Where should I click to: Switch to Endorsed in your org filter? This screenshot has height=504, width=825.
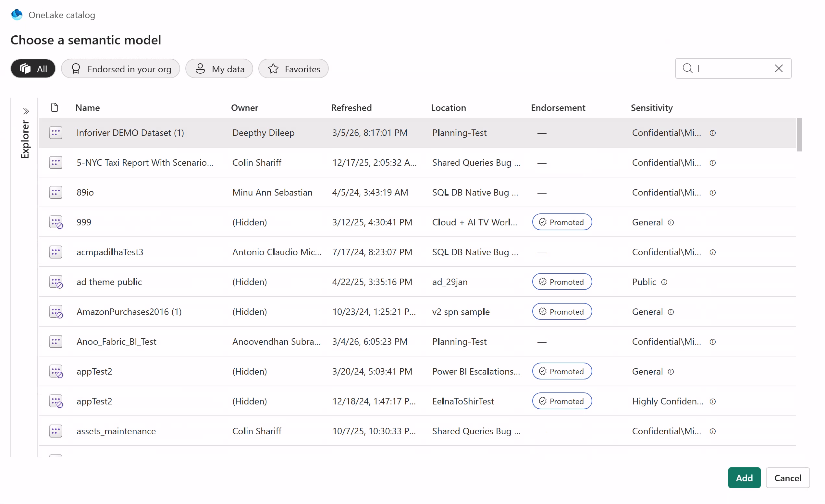[120, 69]
